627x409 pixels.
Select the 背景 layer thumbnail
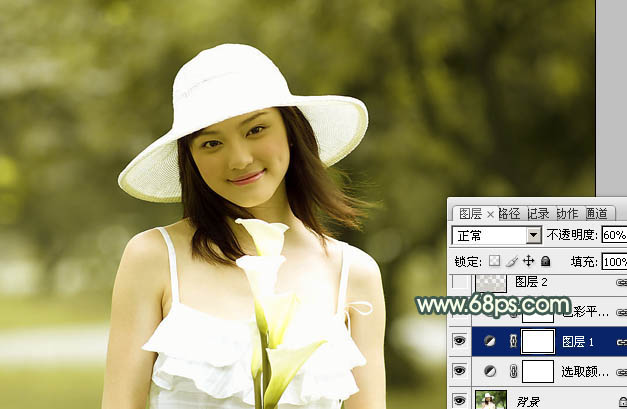(x=489, y=400)
